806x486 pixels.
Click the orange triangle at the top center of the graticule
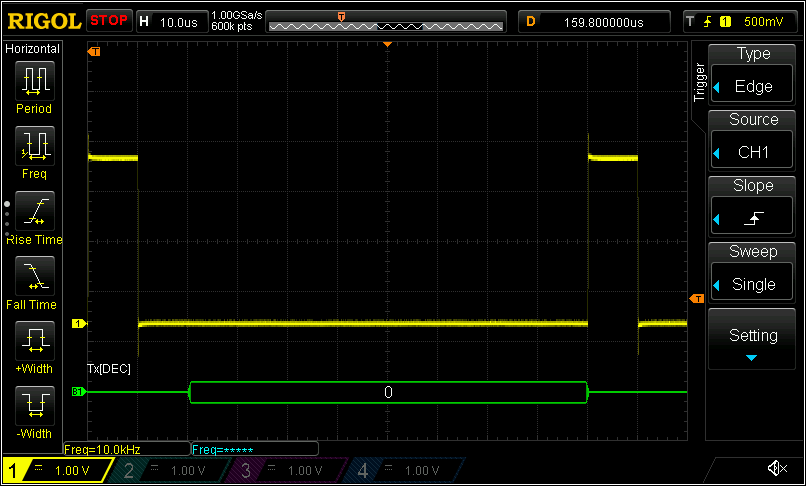point(388,45)
